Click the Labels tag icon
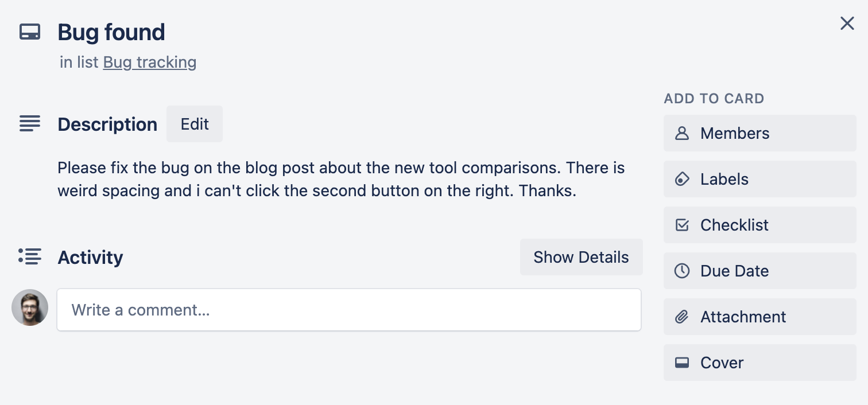868x405 pixels. point(682,179)
